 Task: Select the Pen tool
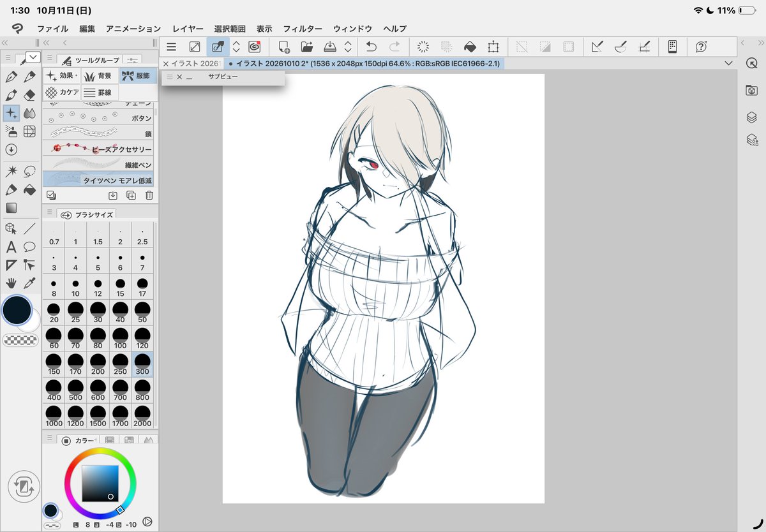pyautogui.click(x=11, y=77)
